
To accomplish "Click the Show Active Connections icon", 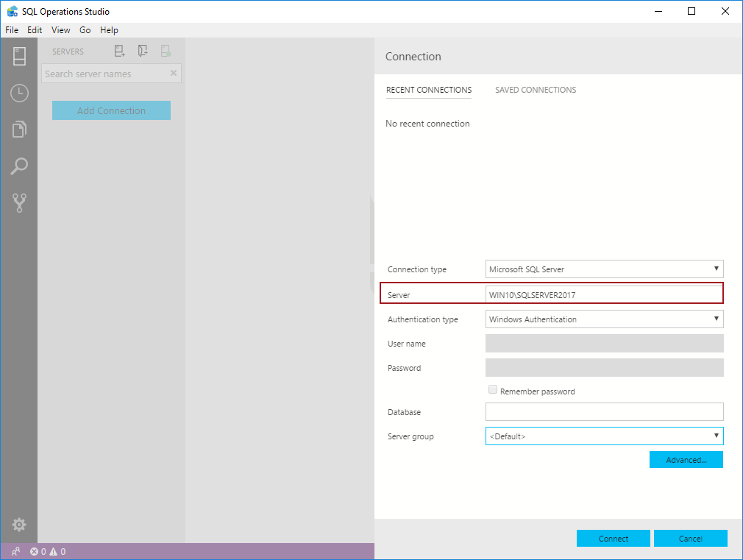I will (x=166, y=51).
